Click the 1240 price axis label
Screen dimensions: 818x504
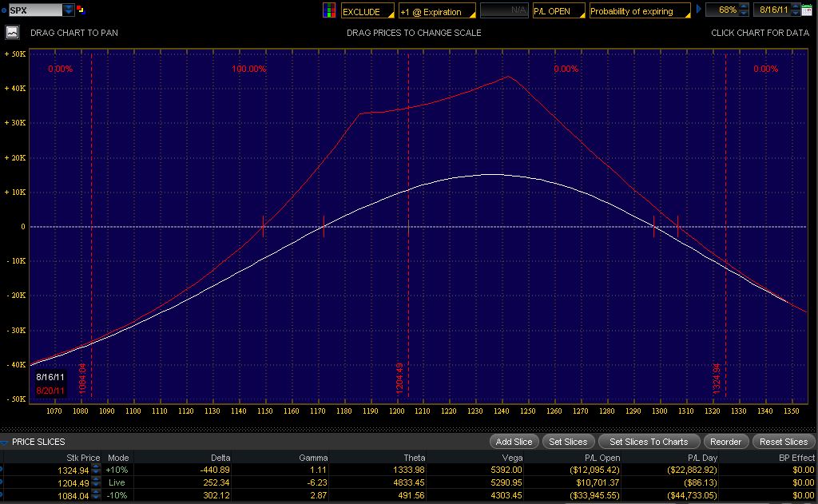click(x=502, y=411)
